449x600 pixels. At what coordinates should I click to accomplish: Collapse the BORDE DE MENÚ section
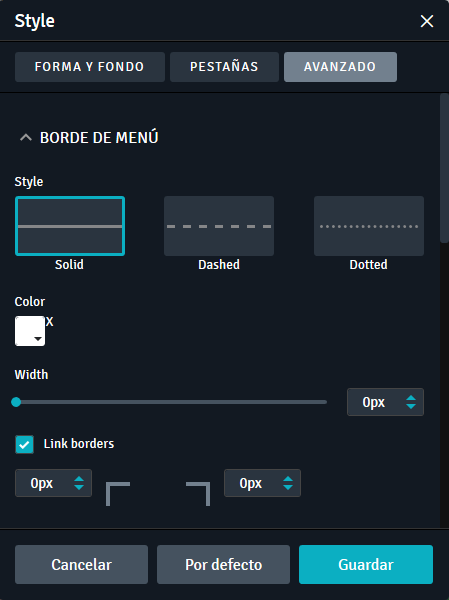point(26,137)
